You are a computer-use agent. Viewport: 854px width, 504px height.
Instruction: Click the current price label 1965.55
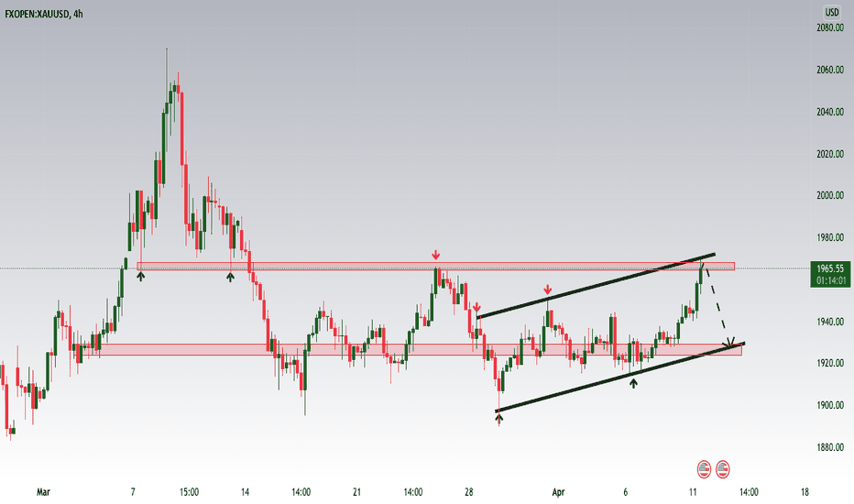click(830, 268)
